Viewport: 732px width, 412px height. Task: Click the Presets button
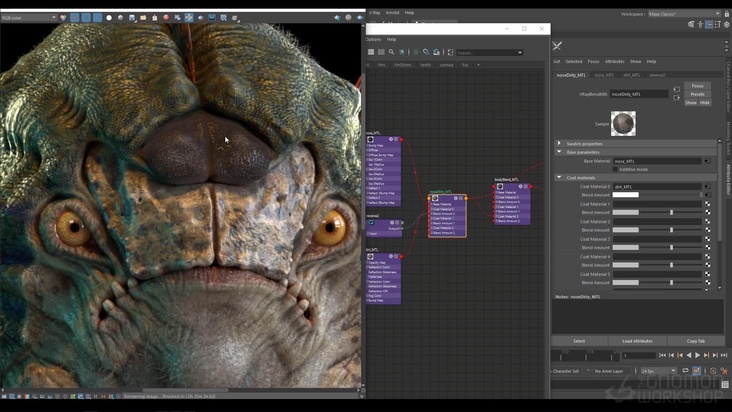coord(697,94)
